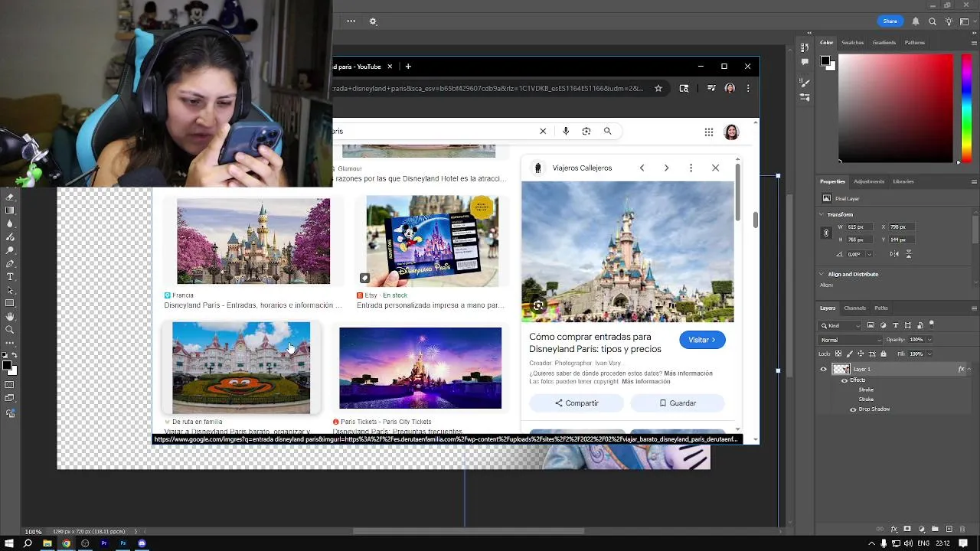Create a new group folder
Image resolution: width=980 pixels, height=551 pixels.
click(935, 529)
